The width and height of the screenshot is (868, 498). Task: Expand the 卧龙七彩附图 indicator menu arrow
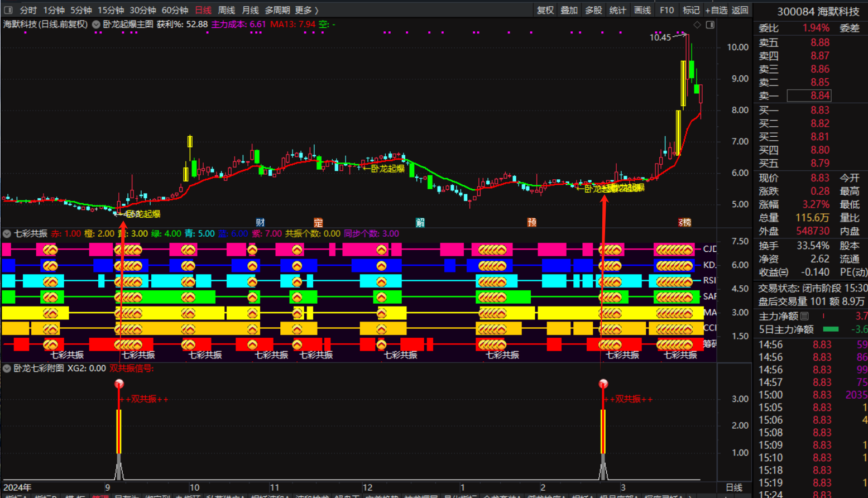coord(7,368)
